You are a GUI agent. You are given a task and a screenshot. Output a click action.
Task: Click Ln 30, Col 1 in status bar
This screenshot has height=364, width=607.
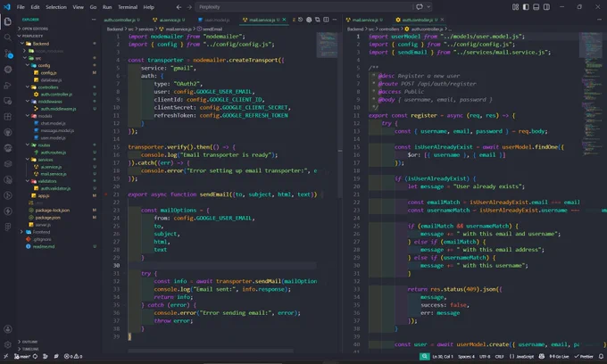point(443,356)
